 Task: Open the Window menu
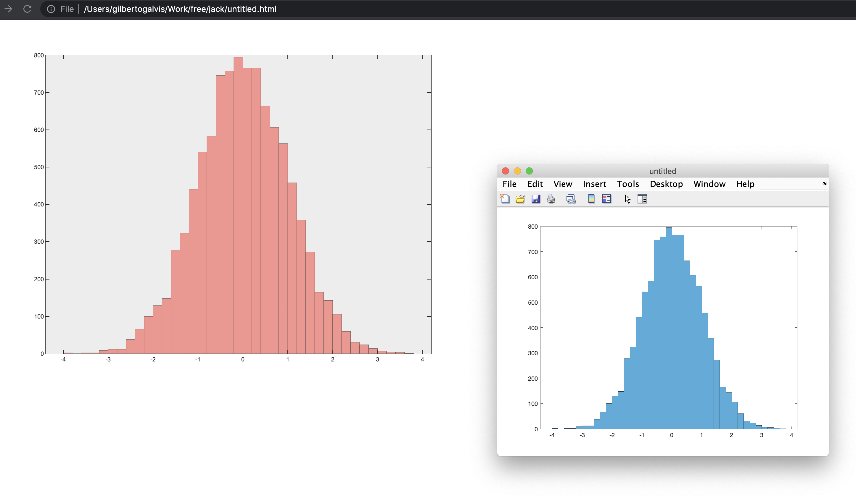(x=709, y=184)
